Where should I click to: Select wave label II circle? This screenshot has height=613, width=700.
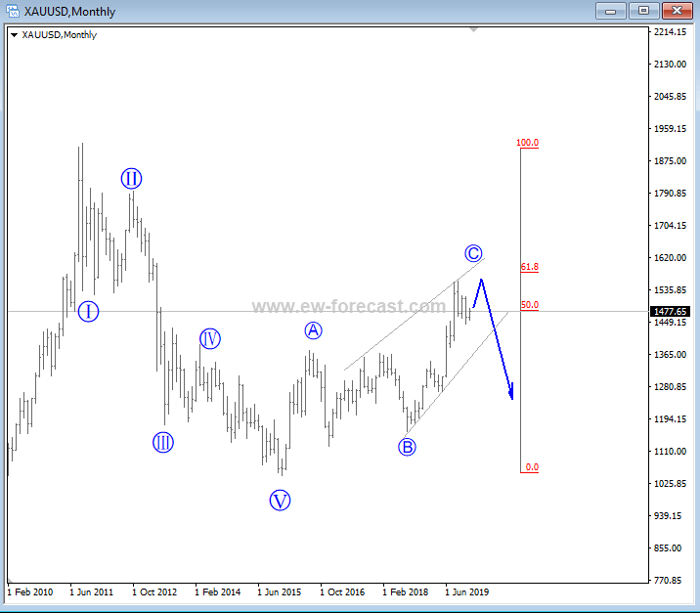pos(131,179)
